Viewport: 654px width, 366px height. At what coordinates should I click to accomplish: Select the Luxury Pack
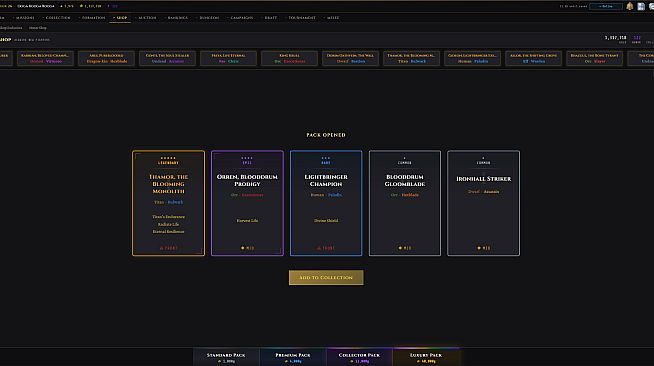[x=426, y=357]
